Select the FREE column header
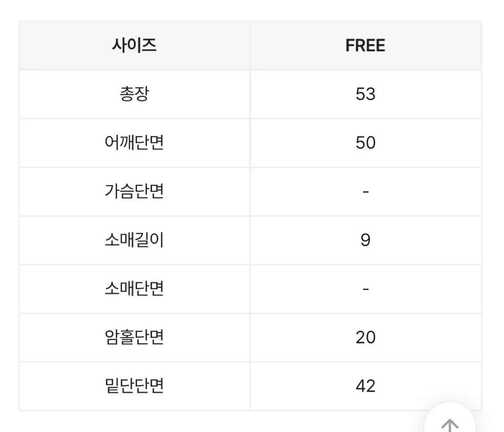This screenshot has width=504, height=432. 365,45
